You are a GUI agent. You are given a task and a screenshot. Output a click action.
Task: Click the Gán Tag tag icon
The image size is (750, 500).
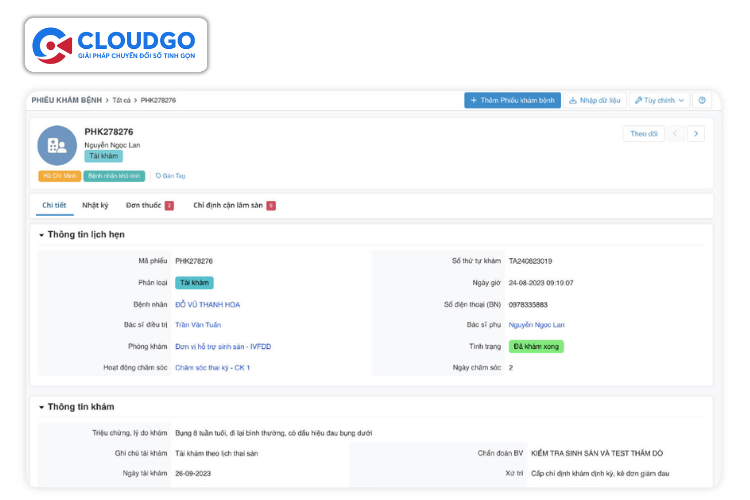coord(158,176)
